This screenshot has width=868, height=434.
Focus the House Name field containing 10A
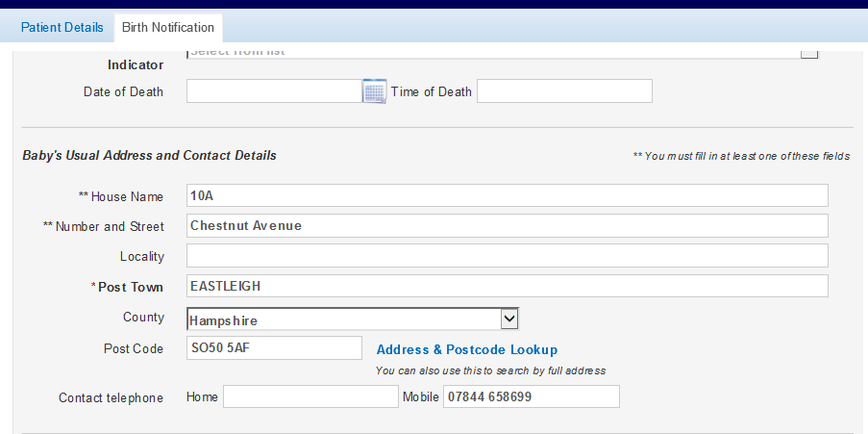coord(508,195)
